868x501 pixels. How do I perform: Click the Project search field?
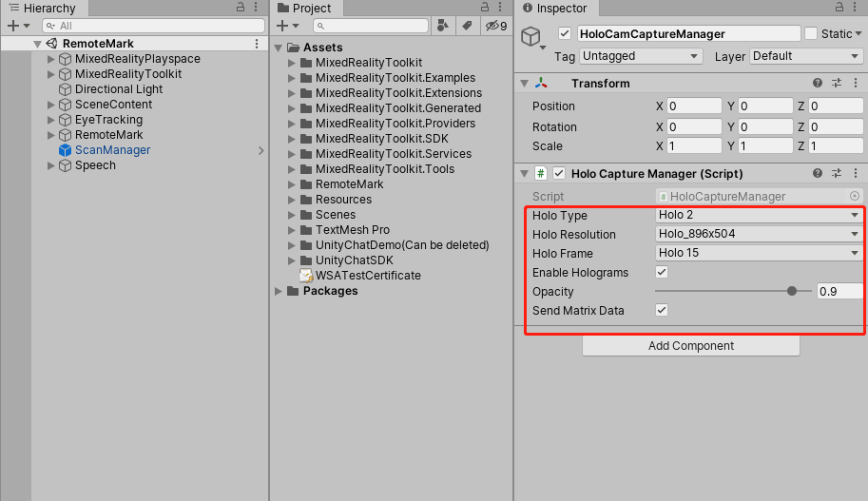(x=371, y=26)
